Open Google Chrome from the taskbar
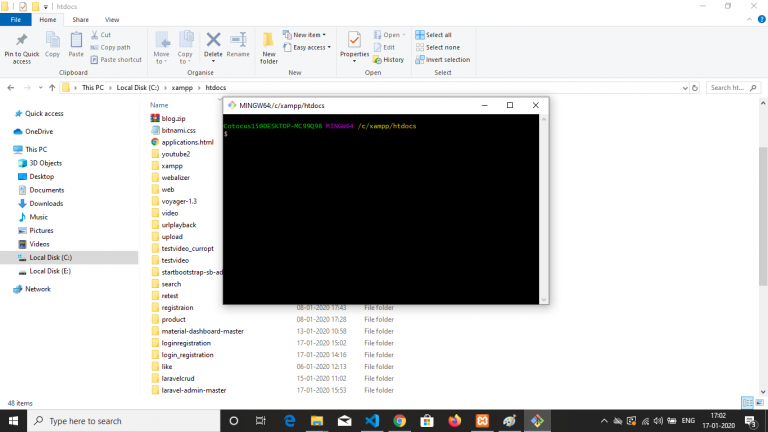 click(400, 421)
